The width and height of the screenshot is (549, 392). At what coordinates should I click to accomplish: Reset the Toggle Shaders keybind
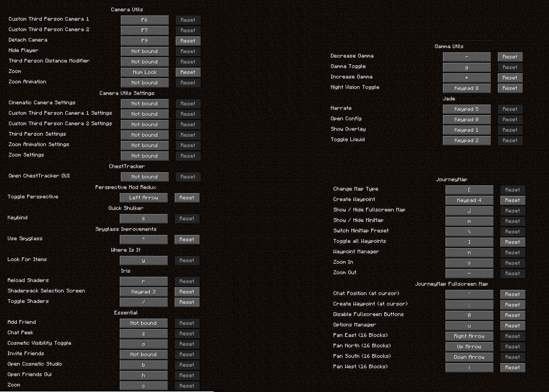click(187, 302)
